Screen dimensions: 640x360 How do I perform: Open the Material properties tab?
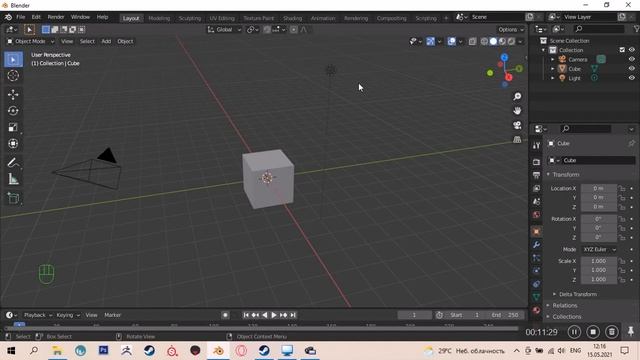[536, 310]
